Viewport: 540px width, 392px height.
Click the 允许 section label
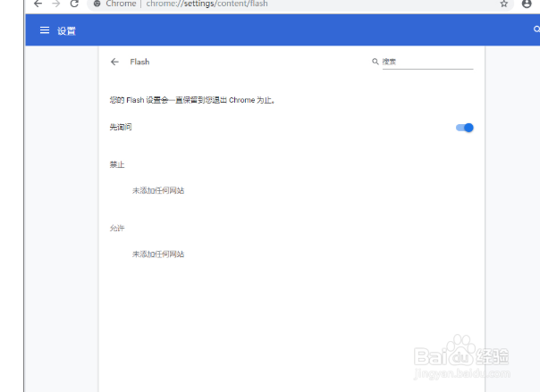coord(117,228)
